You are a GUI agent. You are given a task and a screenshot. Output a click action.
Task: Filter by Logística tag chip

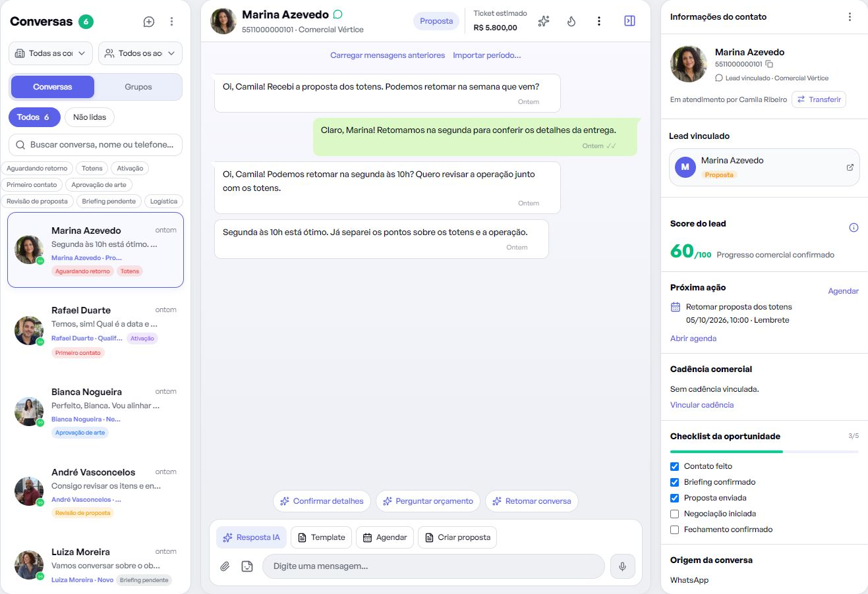[163, 202]
